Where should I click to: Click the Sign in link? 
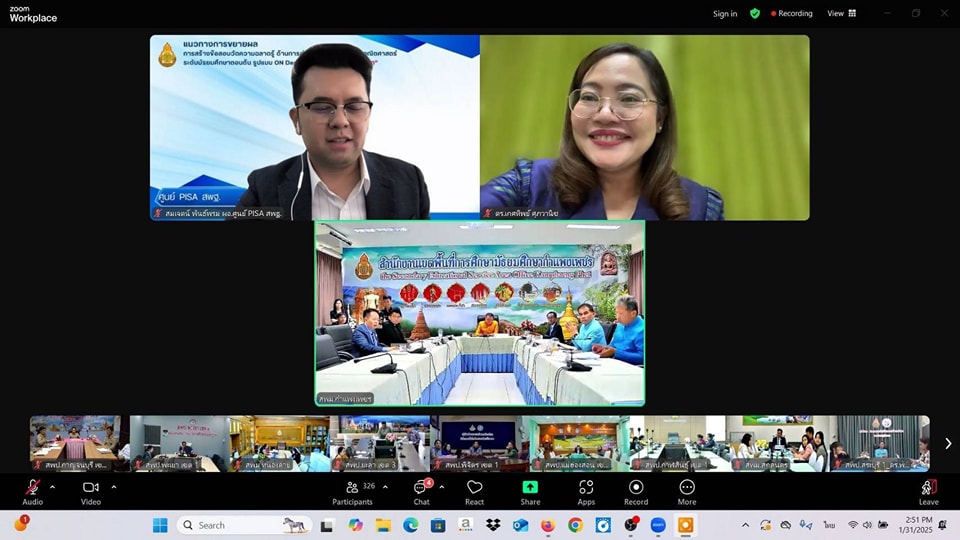725,13
